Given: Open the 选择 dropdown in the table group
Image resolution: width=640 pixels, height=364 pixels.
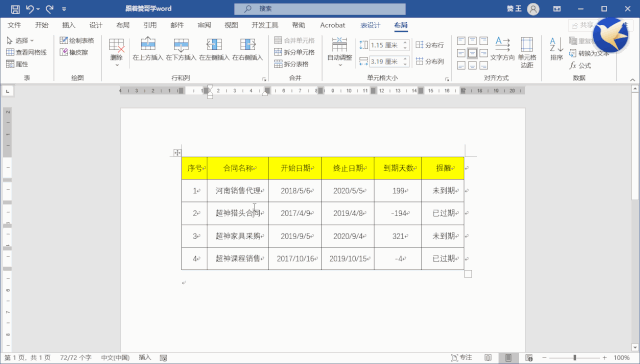Looking at the screenshot, I should pos(20,40).
